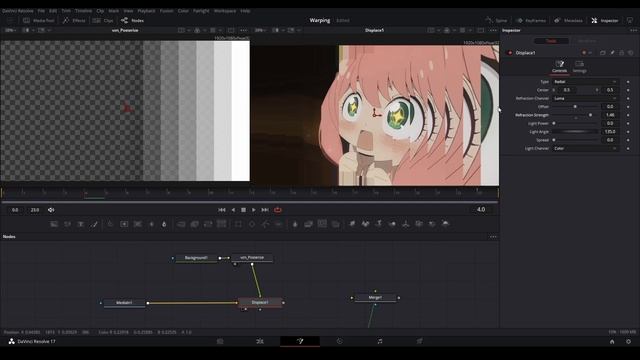
Task: Mute audio with the speaker icon
Action: tap(51, 210)
